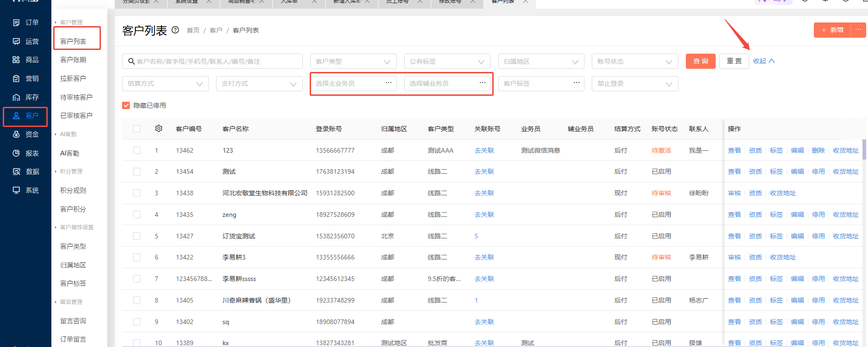This screenshot has width=868, height=347.
Task: Expand the 公有标签 filter dropdown
Action: 447,61
